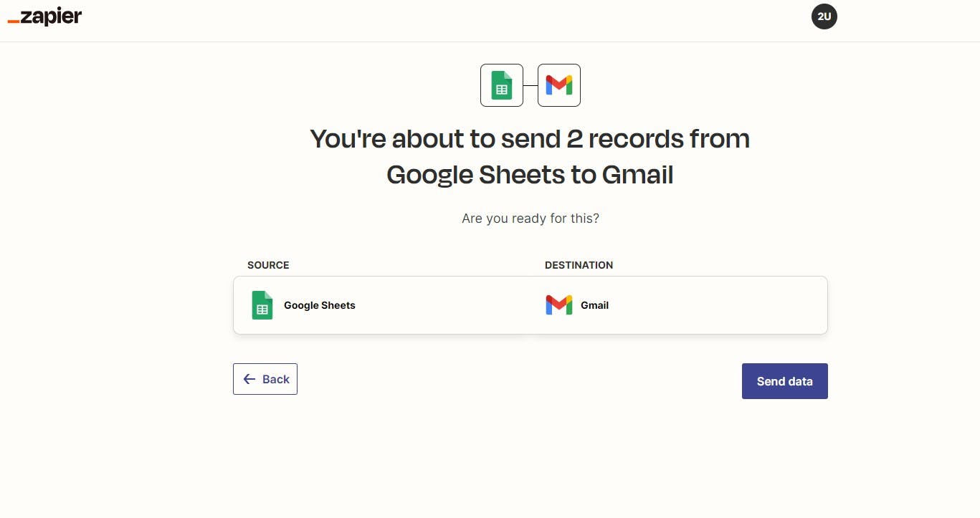
Task: Click the DESTINATION column heading
Action: [x=579, y=265]
